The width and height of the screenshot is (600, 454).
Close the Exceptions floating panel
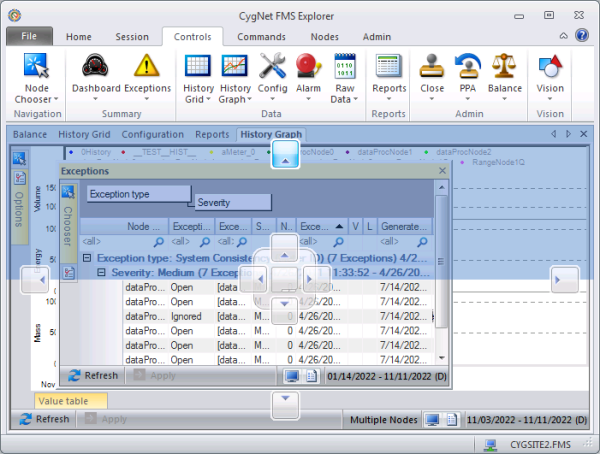click(442, 171)
